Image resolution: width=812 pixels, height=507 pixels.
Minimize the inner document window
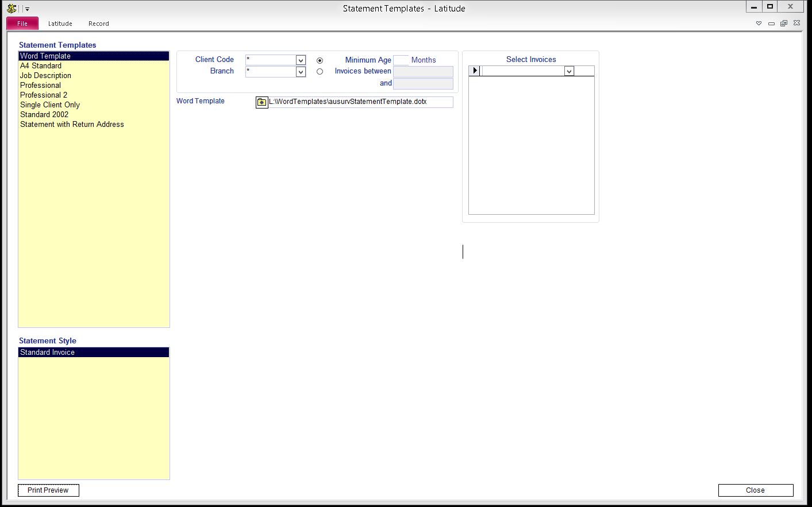click(x=771, y=24)
